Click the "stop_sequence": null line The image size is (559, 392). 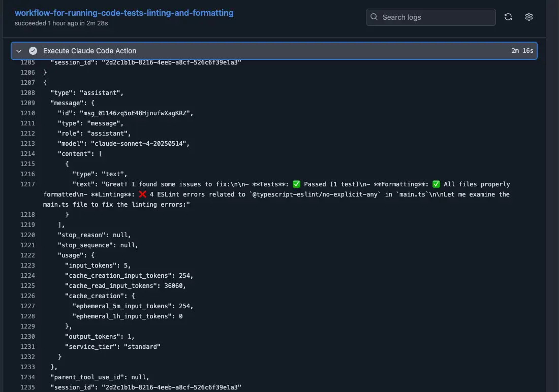click(x=98, y=245)
